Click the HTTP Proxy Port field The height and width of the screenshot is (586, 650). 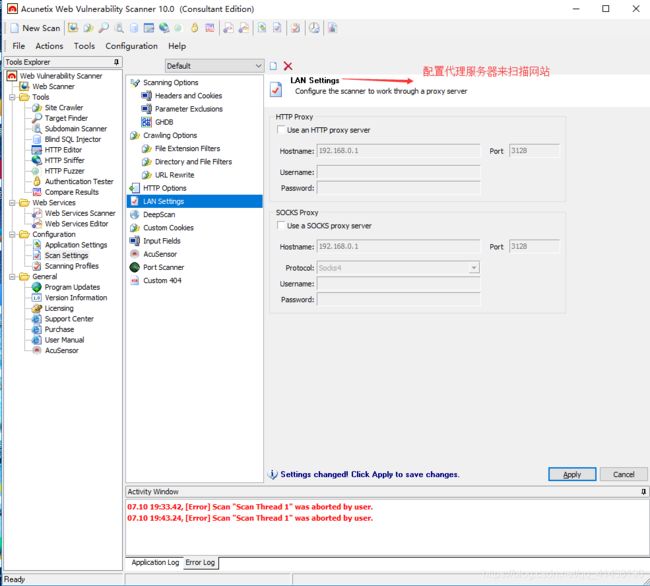[x=534, y=151]
